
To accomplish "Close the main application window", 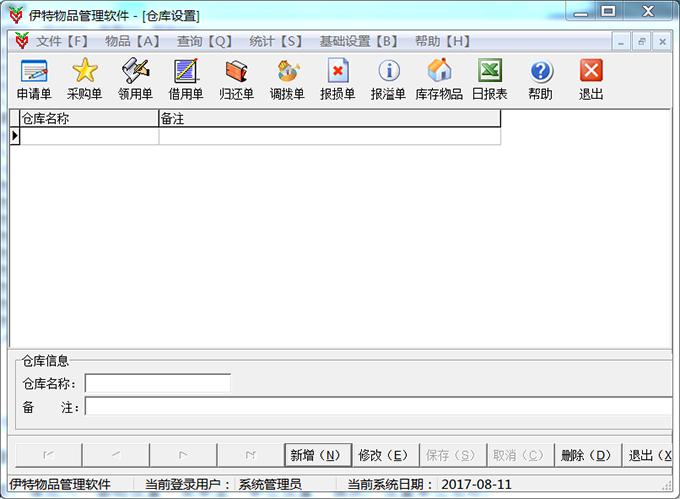I will click(648, 12).
